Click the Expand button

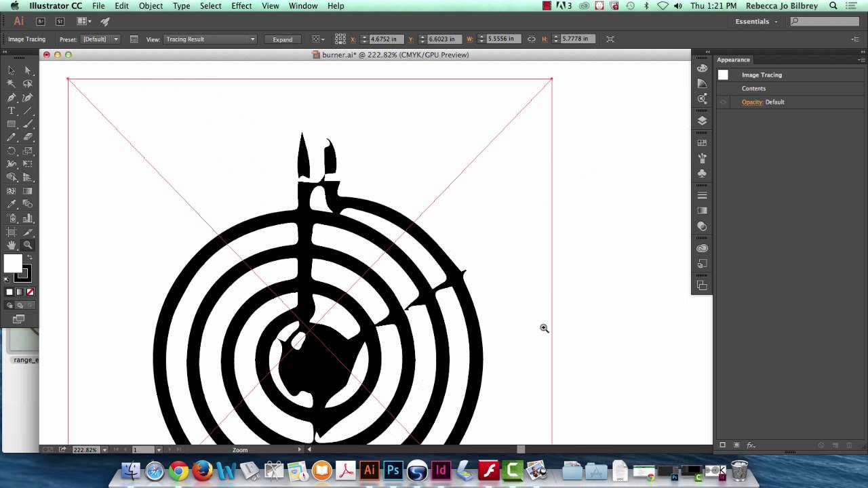(283, 39)
